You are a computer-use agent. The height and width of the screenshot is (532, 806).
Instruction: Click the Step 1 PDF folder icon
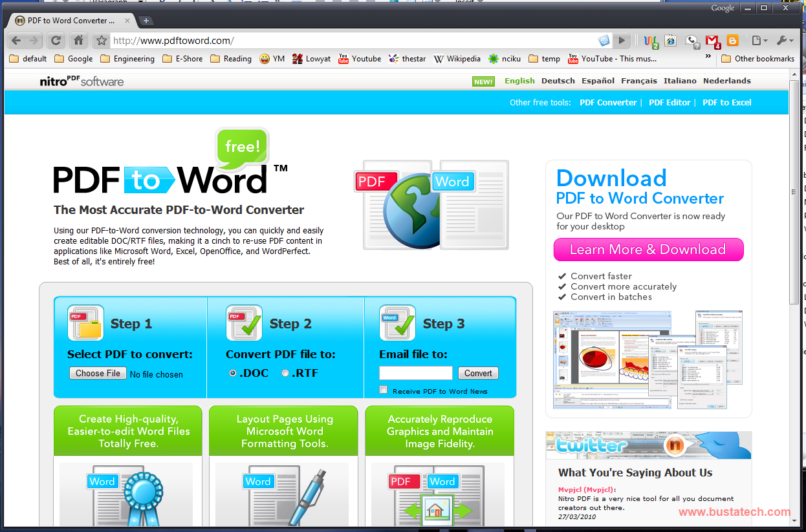pyautogui.click(x=85, y=323)
